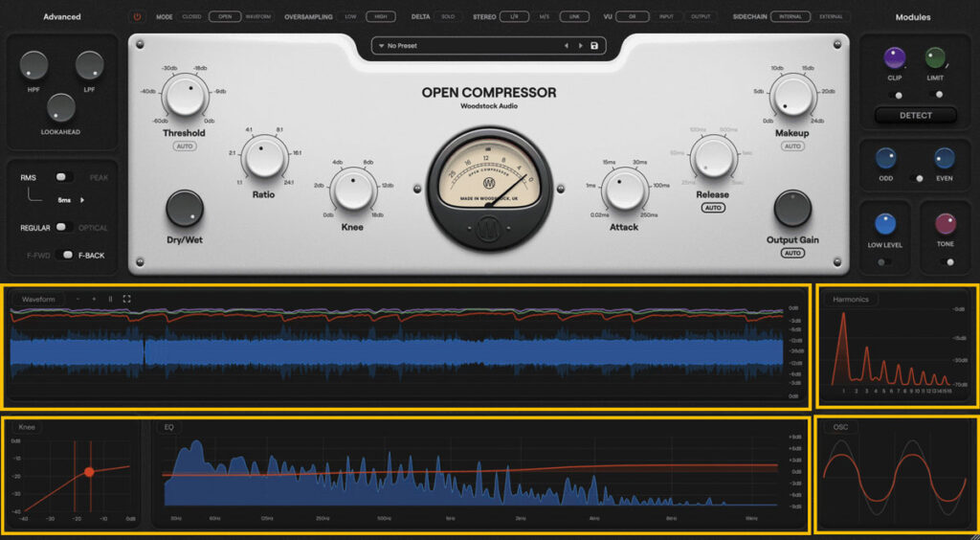Image resolution: width=980 pixels, height=540 pixels.
Task: Toggle AUTO under Threshold
Action: [x=185, y=146]
